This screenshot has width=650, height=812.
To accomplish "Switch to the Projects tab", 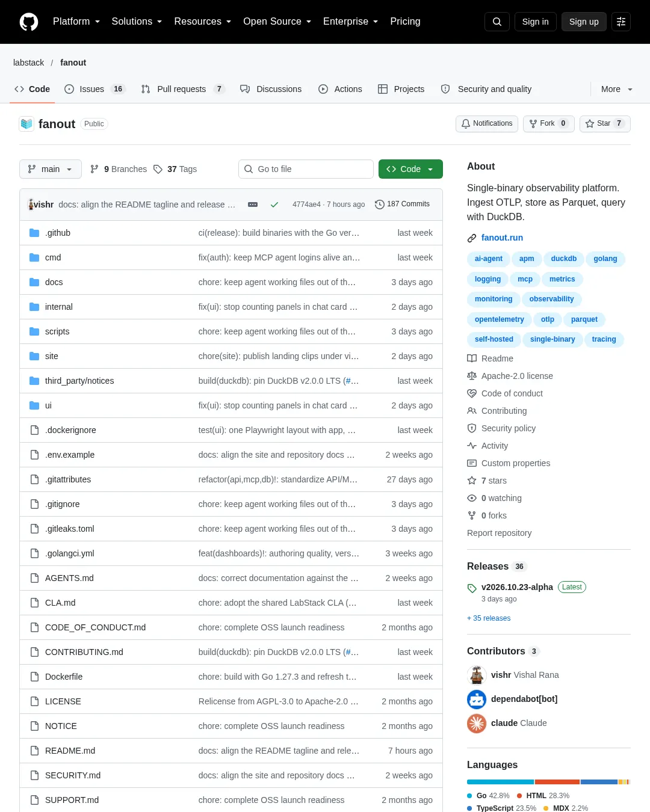I will [401, 89].
